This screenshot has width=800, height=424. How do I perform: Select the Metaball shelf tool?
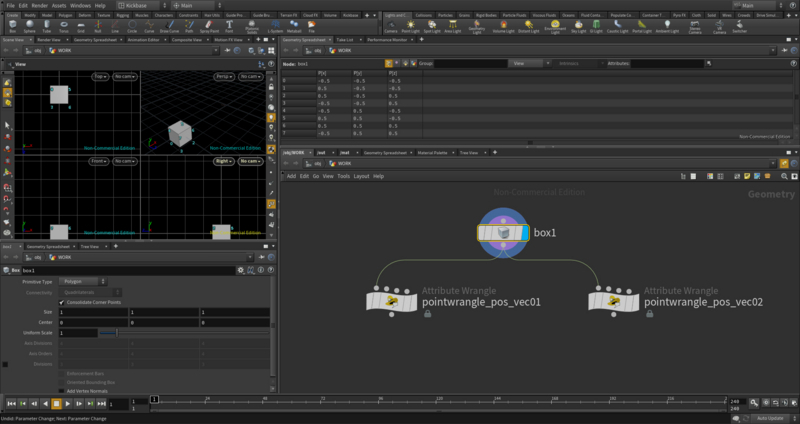294,26
